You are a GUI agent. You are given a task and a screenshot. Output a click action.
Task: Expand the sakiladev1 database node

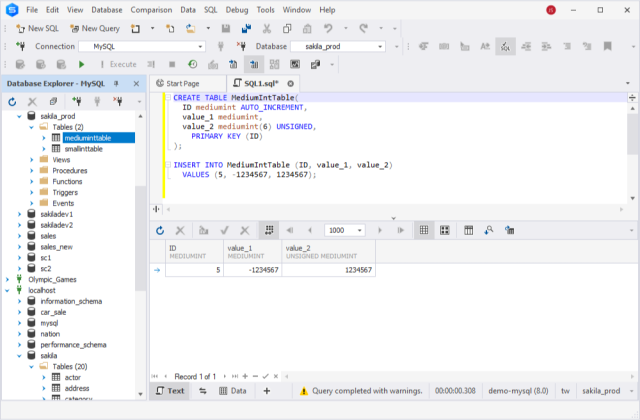(20, 214)
